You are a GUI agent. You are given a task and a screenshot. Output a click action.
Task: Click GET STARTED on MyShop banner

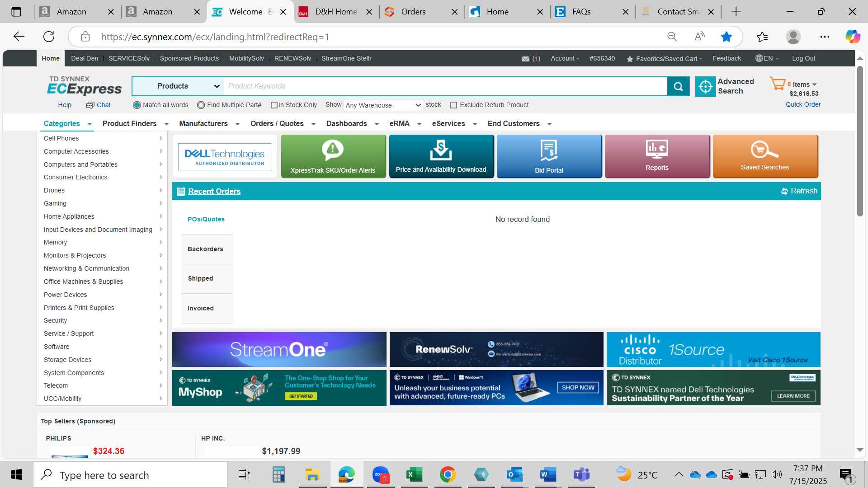pyautogui.click(x=301, y=396)
